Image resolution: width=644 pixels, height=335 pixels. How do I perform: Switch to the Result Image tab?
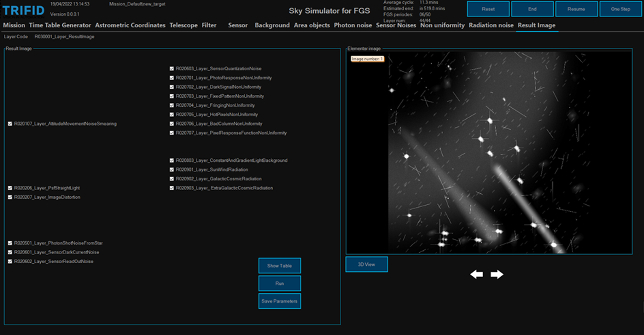pos(536,25)
